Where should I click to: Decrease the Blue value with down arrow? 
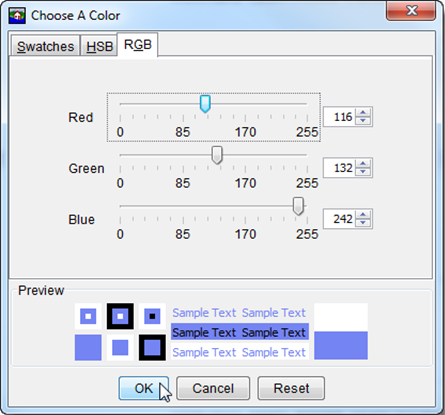pos(363,223)
